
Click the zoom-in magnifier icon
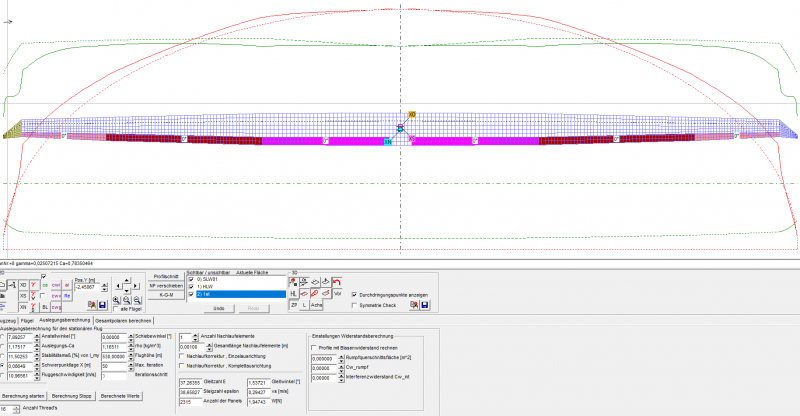(x=116, y=299)
